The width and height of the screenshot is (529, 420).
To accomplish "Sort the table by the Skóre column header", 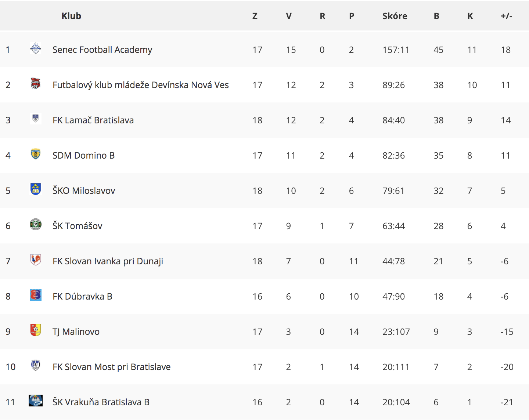I will click(395, 16).
